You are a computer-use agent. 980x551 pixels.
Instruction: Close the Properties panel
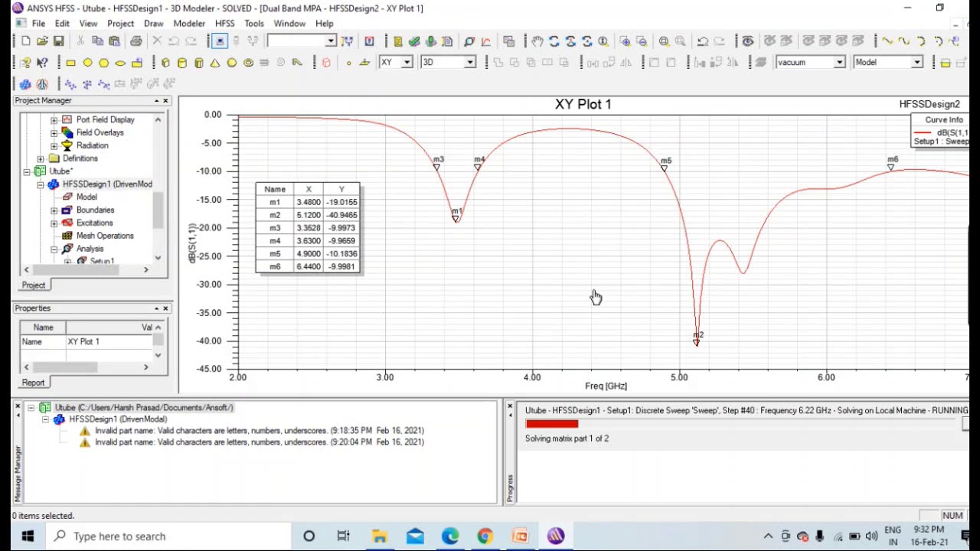pos(165,308)
